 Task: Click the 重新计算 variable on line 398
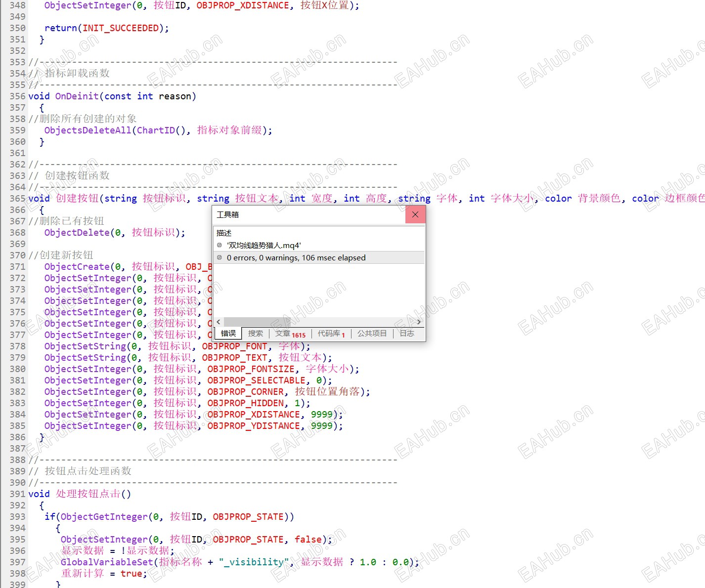[83, 574]
